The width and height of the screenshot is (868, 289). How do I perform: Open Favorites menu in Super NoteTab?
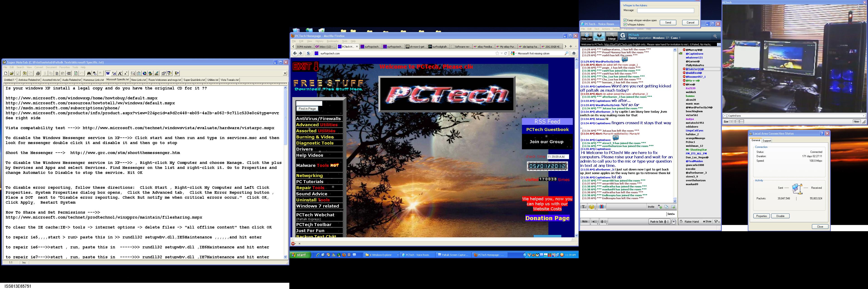click(64, 67)
